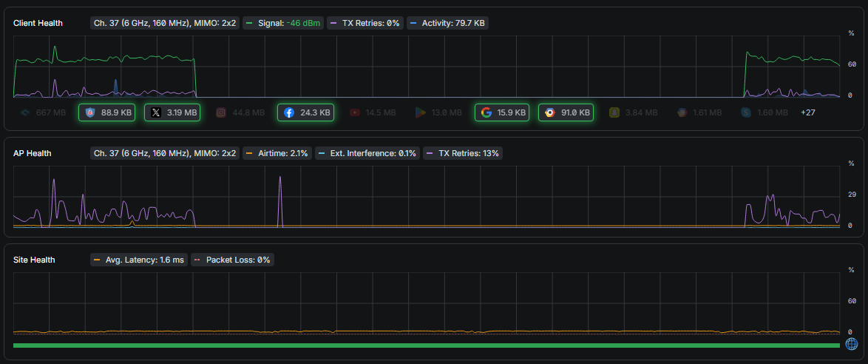
Task: Toggle Client Health TX Retries 0% series
Action: pos(365,23)
